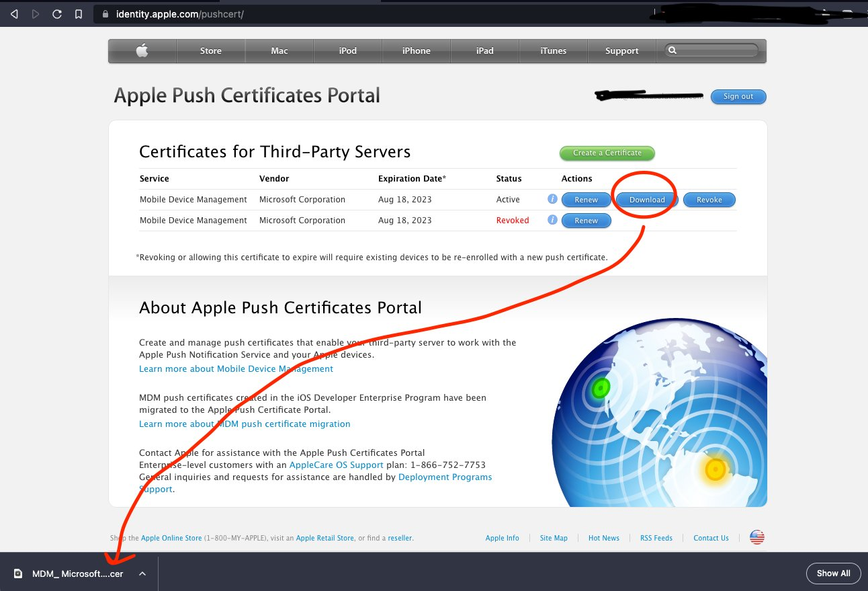Image resolution: width=868 pixels, height=591 pixels.
Task: Open Contact Us footer link
Action: 711,538
